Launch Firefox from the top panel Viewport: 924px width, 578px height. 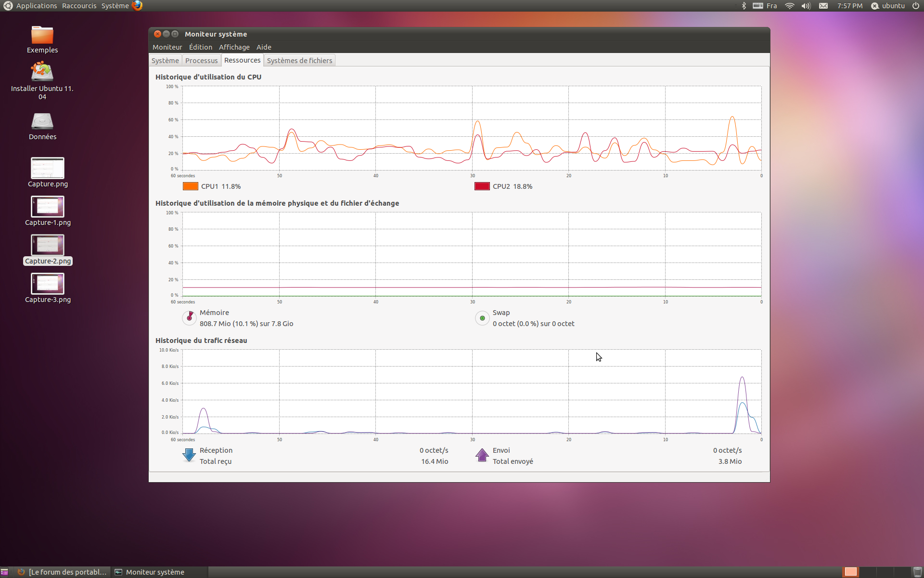(137, 6)
